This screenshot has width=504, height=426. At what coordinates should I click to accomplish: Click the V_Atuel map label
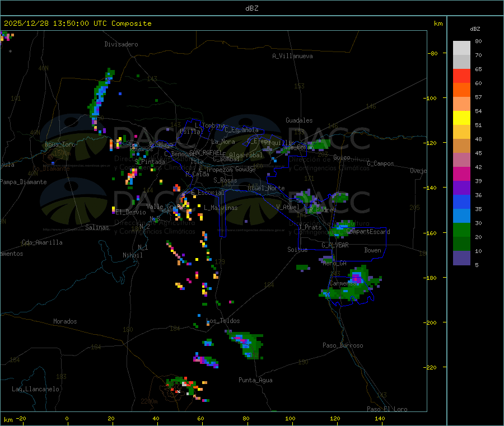point(288,207)
